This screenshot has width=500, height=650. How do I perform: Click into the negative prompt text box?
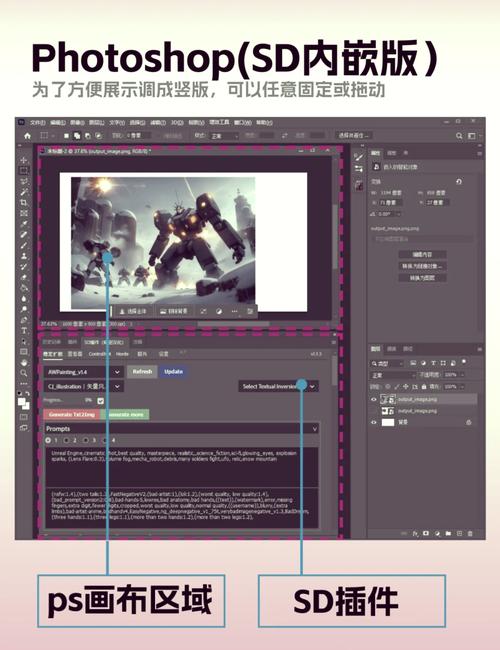182,508
